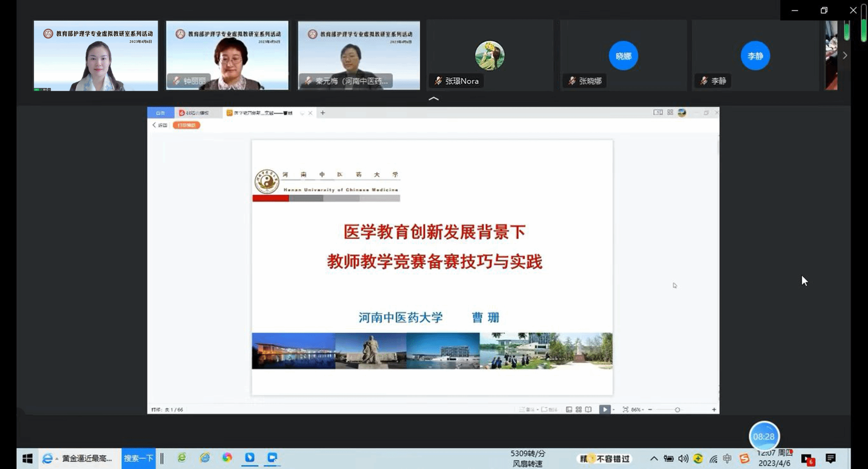This screenshot has height=469, width=868.
Task: Show next participants with right arrow
Action: (845, 56)
